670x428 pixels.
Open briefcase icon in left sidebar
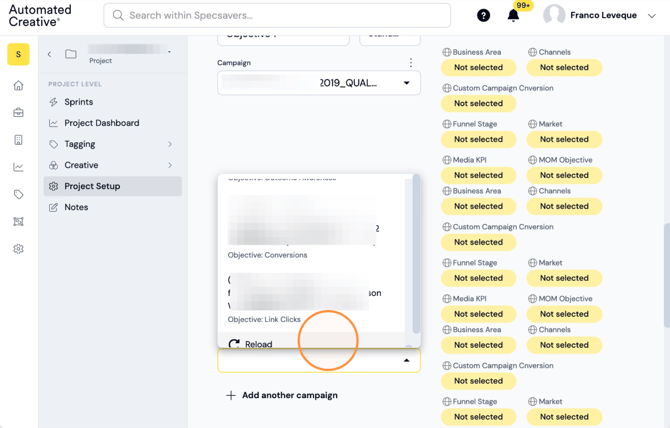point(18,113)
